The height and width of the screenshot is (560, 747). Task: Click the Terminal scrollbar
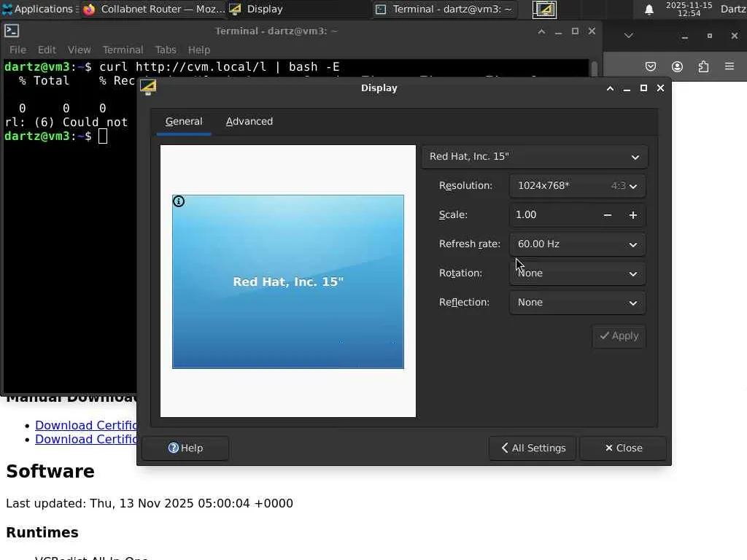point(594,68)
